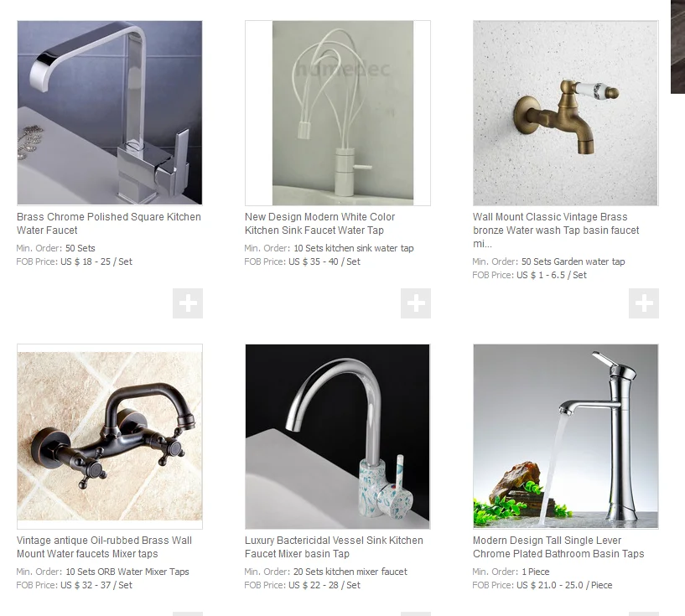685x616 pixels.
Task: Click the 10 Sets ORB Water Mixer Taps text
Action: click(x=127, y=572)
